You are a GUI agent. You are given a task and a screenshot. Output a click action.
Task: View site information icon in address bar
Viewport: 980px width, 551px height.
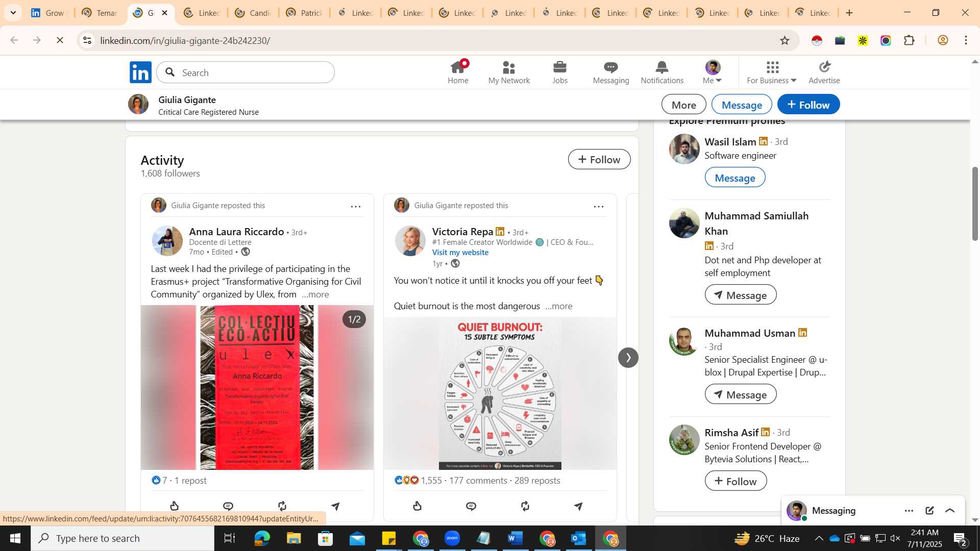click(x=87, y=40)
